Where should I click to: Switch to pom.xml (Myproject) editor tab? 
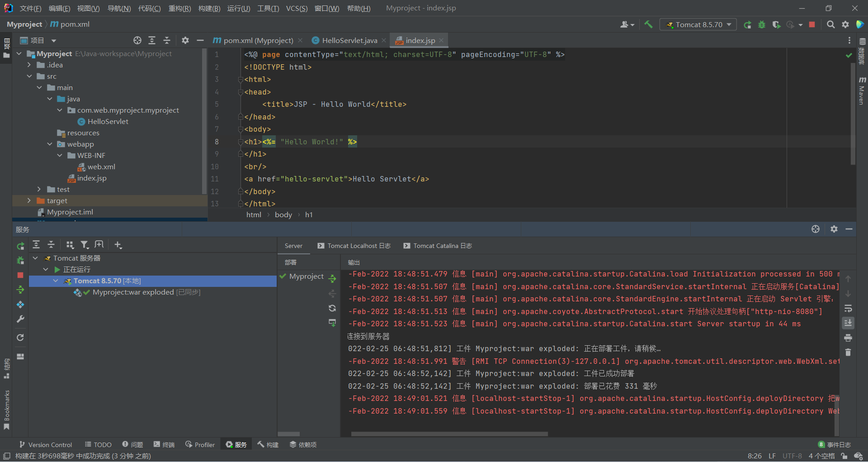click(x=258, y=40)
